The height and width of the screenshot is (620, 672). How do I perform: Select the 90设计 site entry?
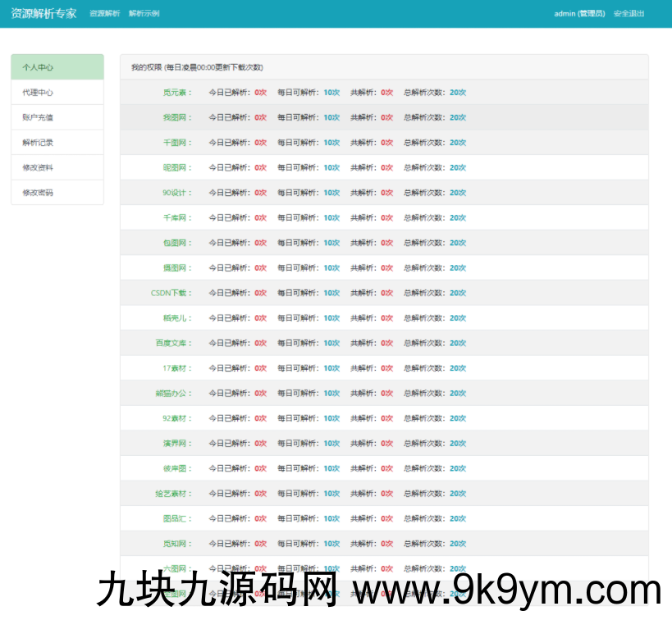coord(176,193)
